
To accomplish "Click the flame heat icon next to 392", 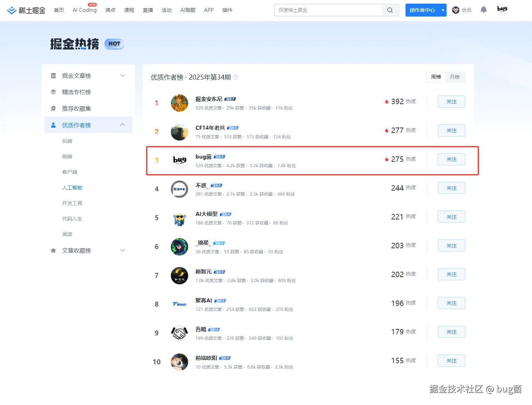I will tap(386, 102).
